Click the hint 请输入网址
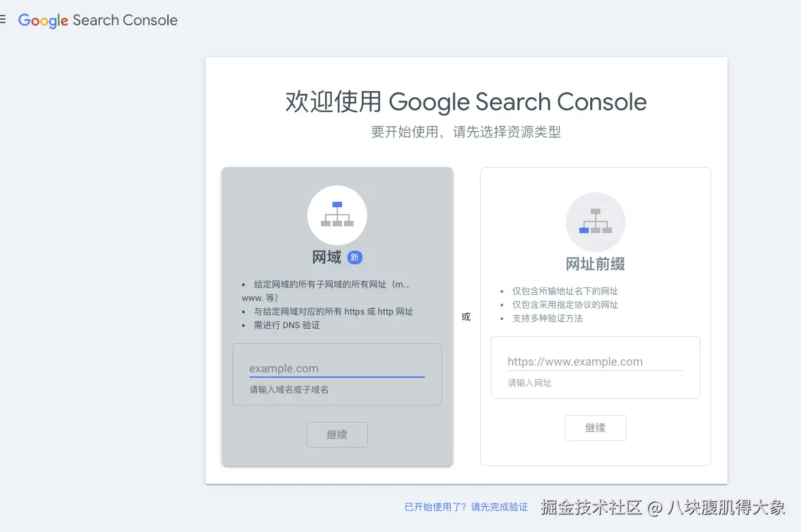801x532 pixels. click(x=530, y=383)
